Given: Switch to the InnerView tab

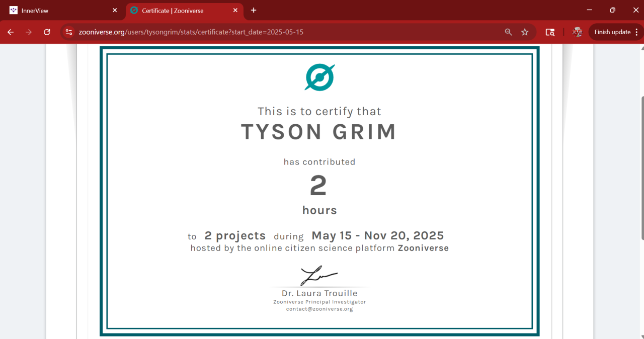Looking at the screenshot, I should pyautogui.click(x=63, y=10).
